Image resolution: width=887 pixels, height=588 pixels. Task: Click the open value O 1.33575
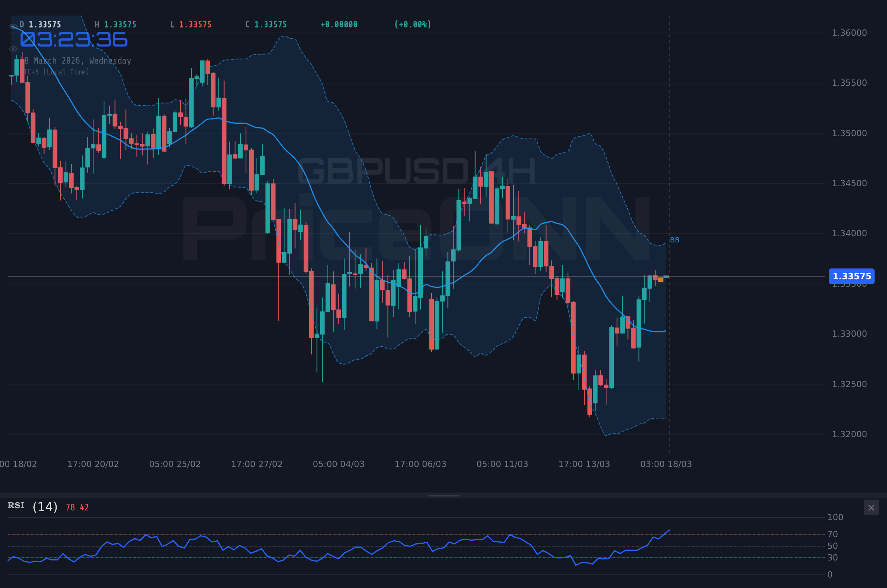click(40, 24)
